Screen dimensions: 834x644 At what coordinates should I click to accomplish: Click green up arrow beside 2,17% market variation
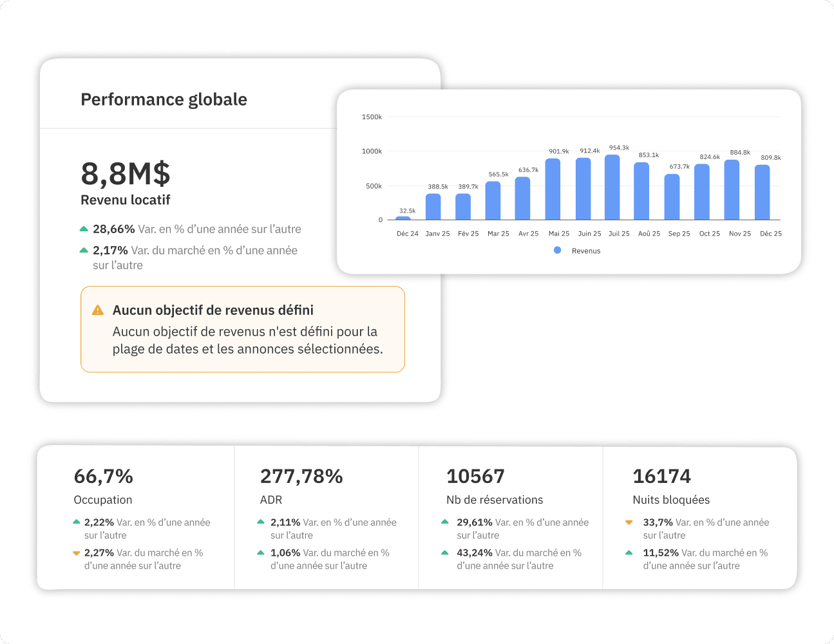pos(84,251)
